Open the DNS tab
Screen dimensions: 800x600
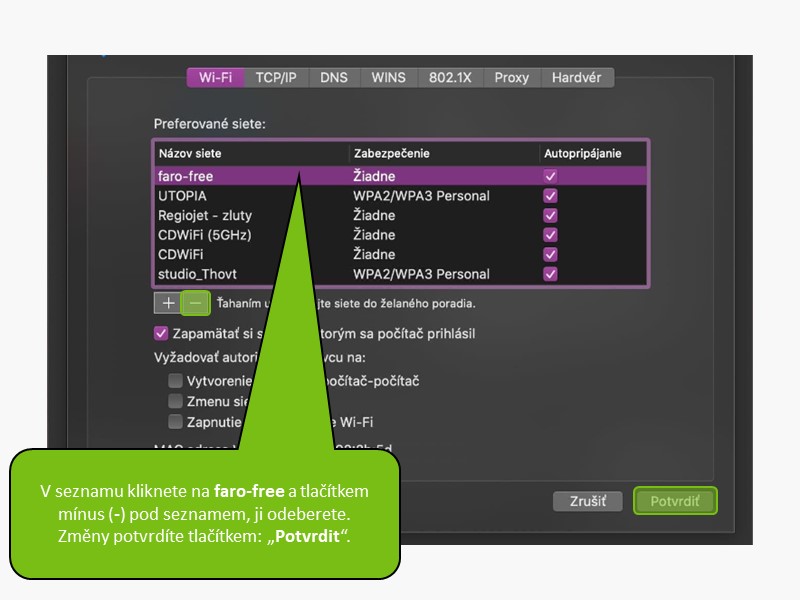tap(334, 78)
